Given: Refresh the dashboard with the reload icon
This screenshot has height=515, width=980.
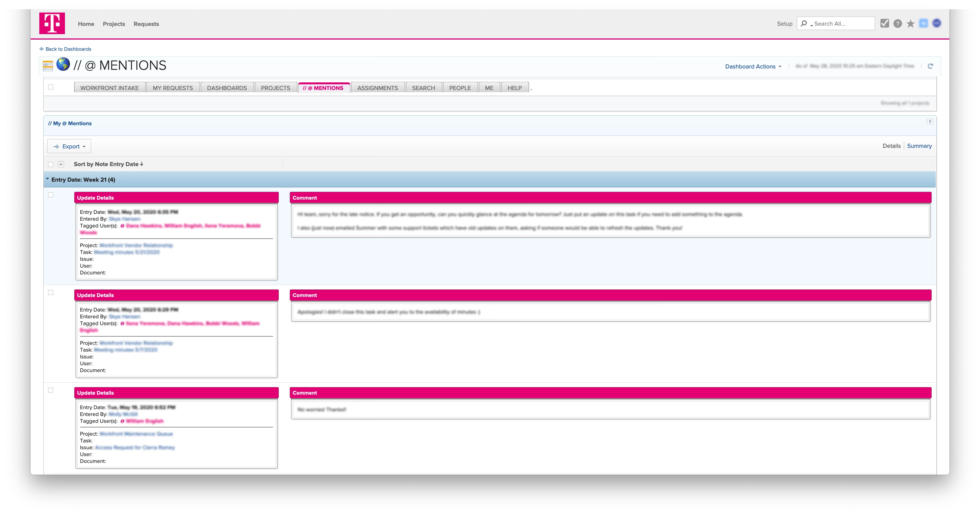Looking at the screenshot, I should click(930, 66).
